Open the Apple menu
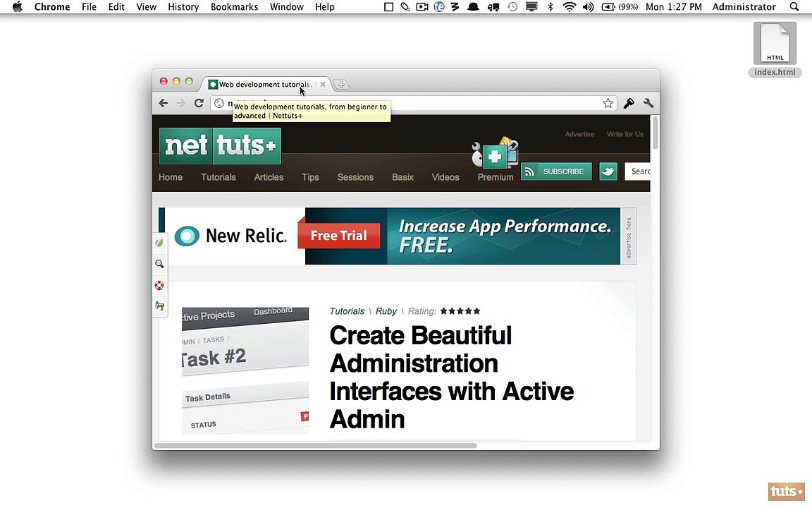The image size is (812, 508). coord(17,7)
